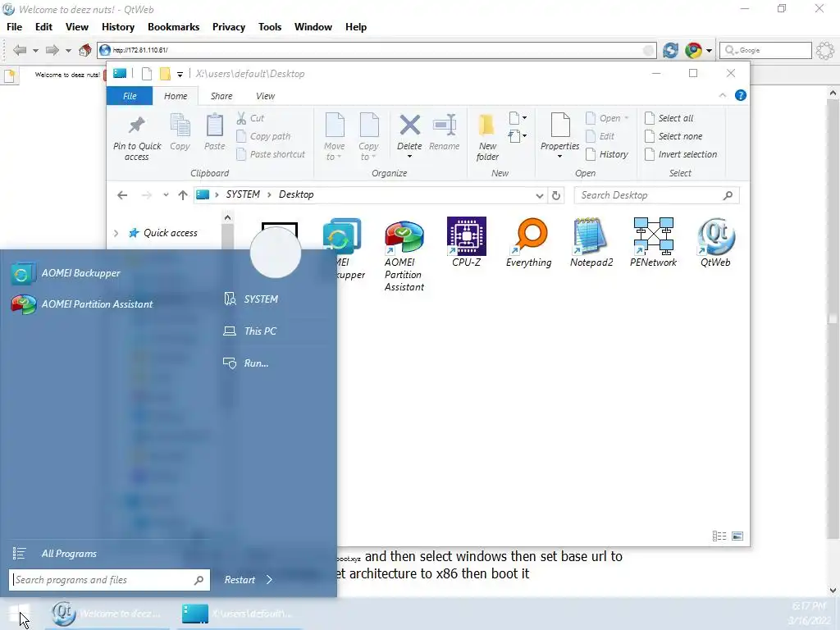Click the Windows Start button
This screenshot has width=840, height=630.
pos(20,614)
